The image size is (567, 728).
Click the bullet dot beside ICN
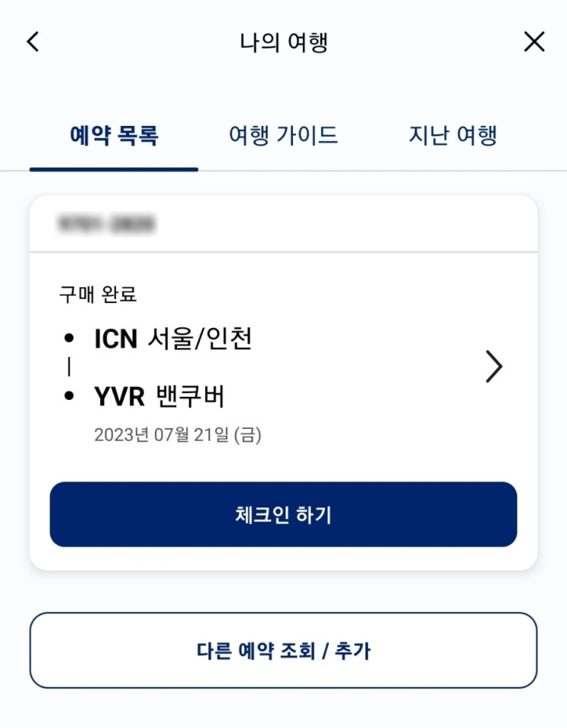[69, 339]
